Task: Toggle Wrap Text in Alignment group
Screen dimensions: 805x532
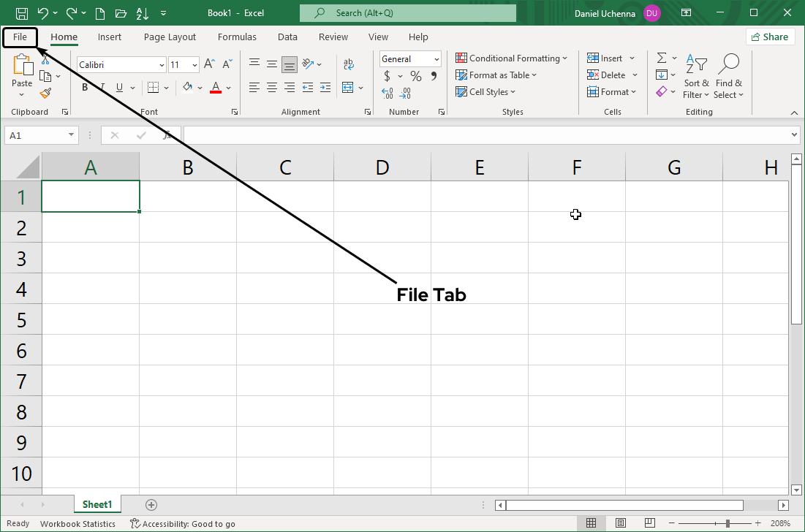Action: pyautogui.click(x=349, y=64)
